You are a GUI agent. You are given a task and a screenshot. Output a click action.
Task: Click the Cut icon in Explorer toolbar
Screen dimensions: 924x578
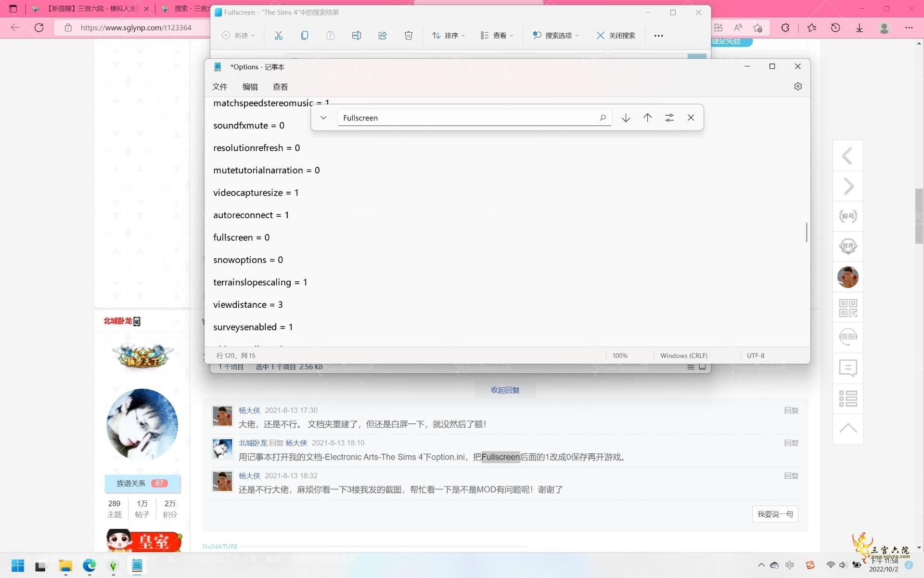279,35
